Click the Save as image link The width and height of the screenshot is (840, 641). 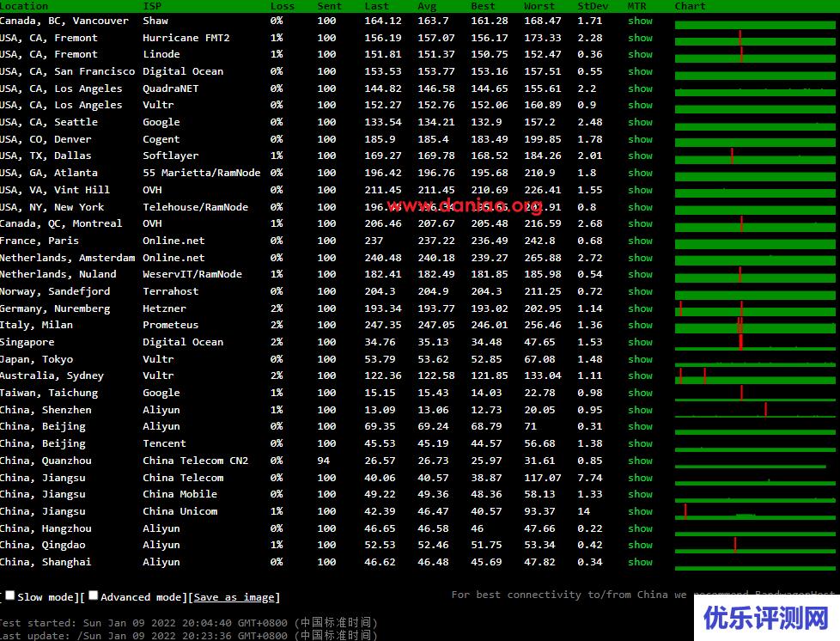click(234, 597)
